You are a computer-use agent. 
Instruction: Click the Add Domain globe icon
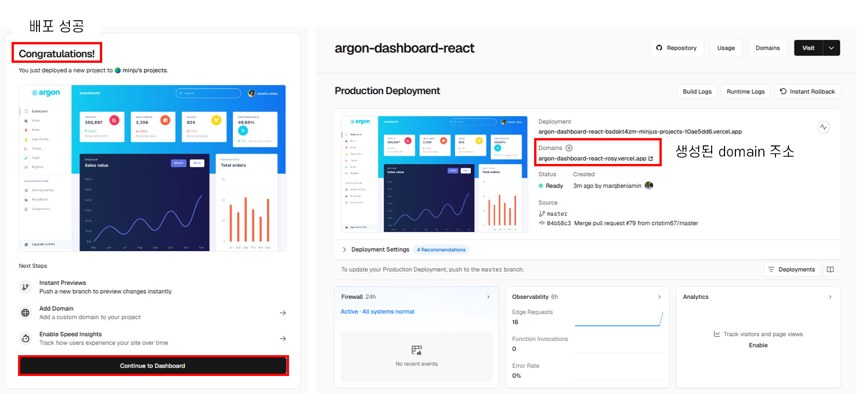(25, 313)
